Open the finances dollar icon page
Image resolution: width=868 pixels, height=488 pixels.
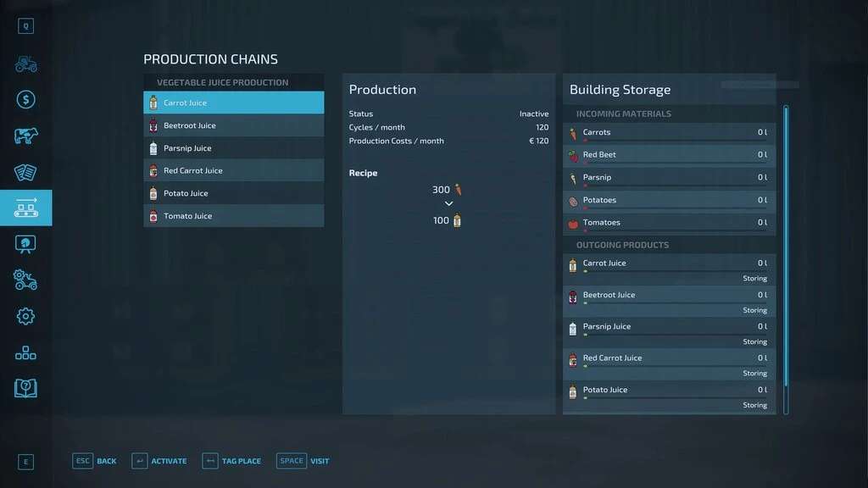(x=25, y=100)
